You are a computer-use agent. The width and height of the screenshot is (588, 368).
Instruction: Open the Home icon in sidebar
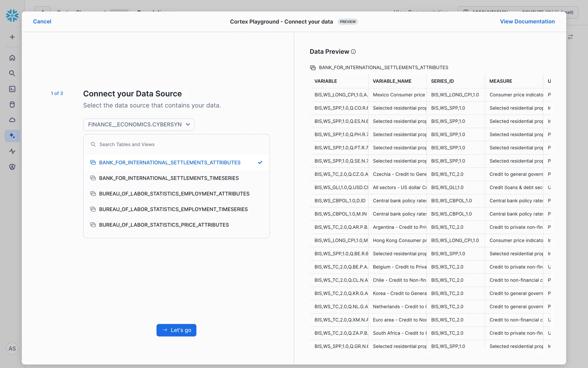tap(12, 58)
